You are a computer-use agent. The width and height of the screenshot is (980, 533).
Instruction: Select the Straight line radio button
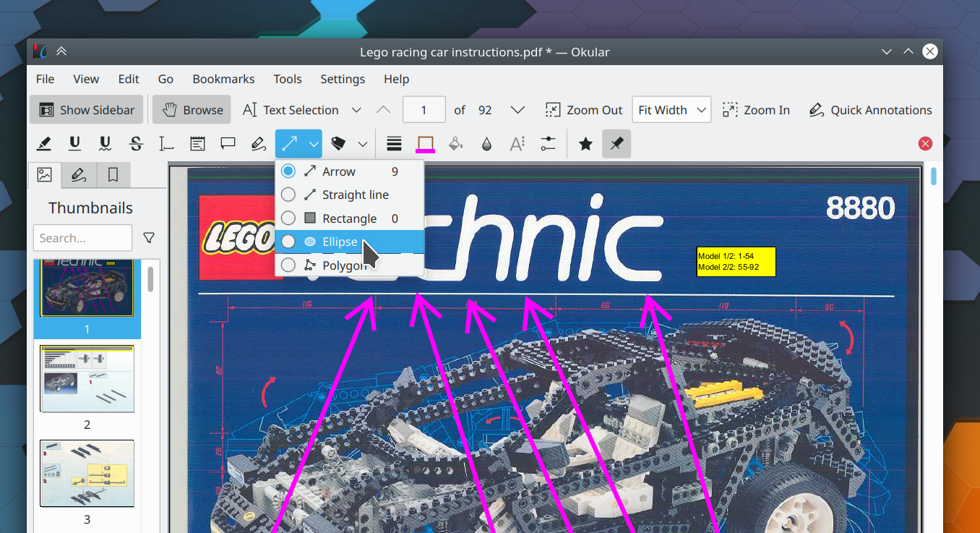pos(288,194)
